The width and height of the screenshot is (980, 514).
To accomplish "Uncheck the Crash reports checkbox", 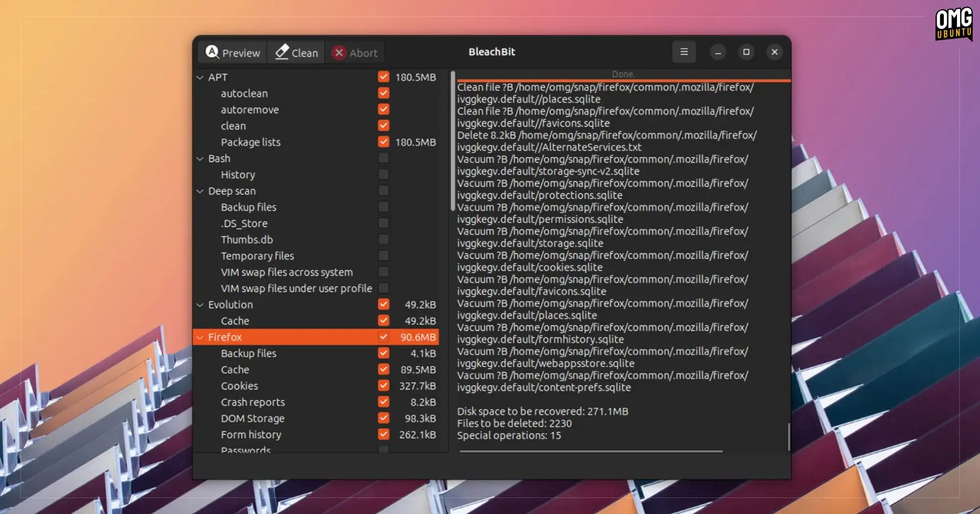I will tap(383, 402).
